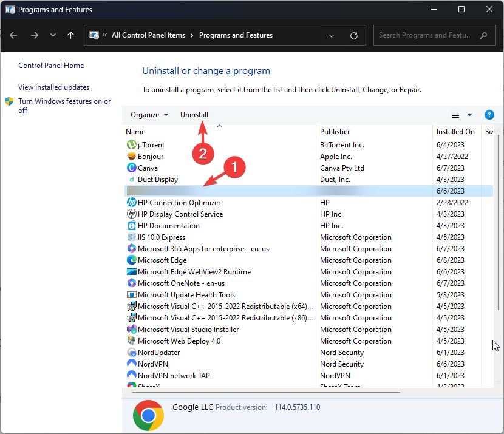Click the Apple Inc. publisher cell

336,157
